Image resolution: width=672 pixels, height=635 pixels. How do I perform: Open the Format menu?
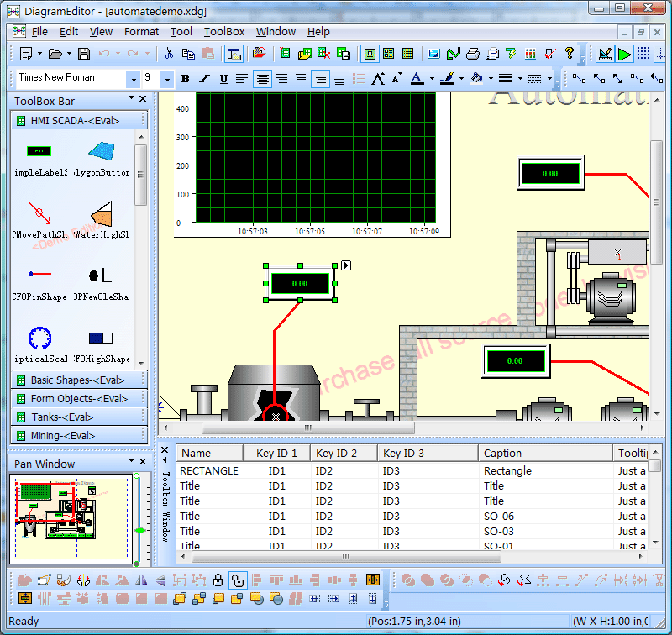point(141,32)
